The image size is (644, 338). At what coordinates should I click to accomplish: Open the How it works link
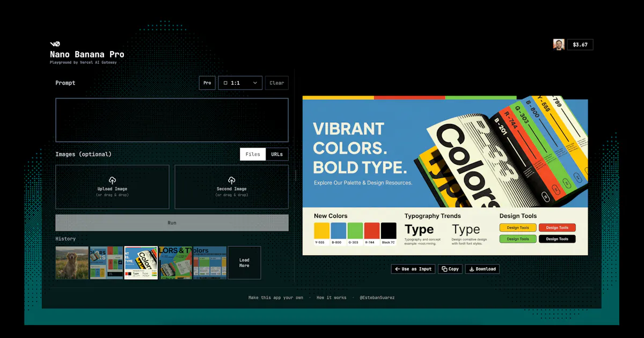[x=331, y=297]
